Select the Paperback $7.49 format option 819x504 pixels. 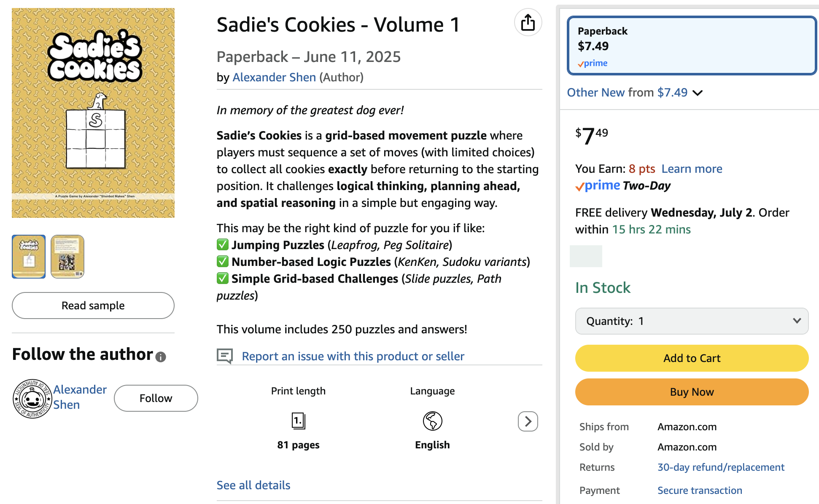coord(692,46)
